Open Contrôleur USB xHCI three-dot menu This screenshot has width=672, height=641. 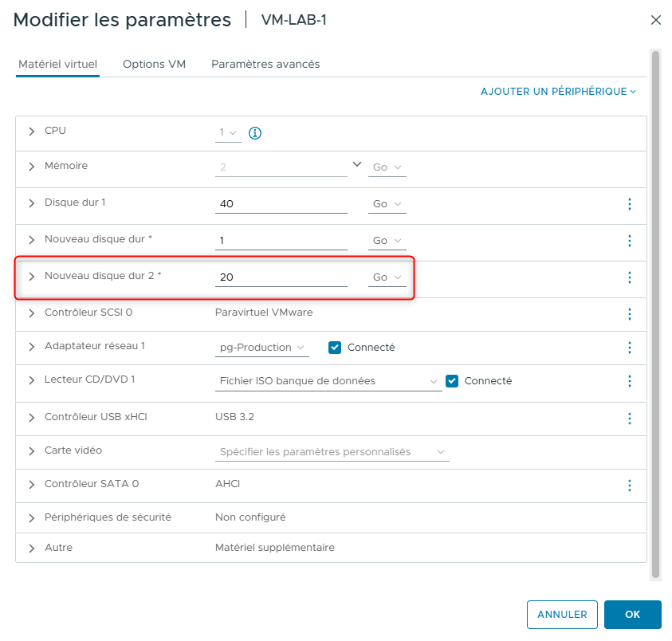pos(629,418)
